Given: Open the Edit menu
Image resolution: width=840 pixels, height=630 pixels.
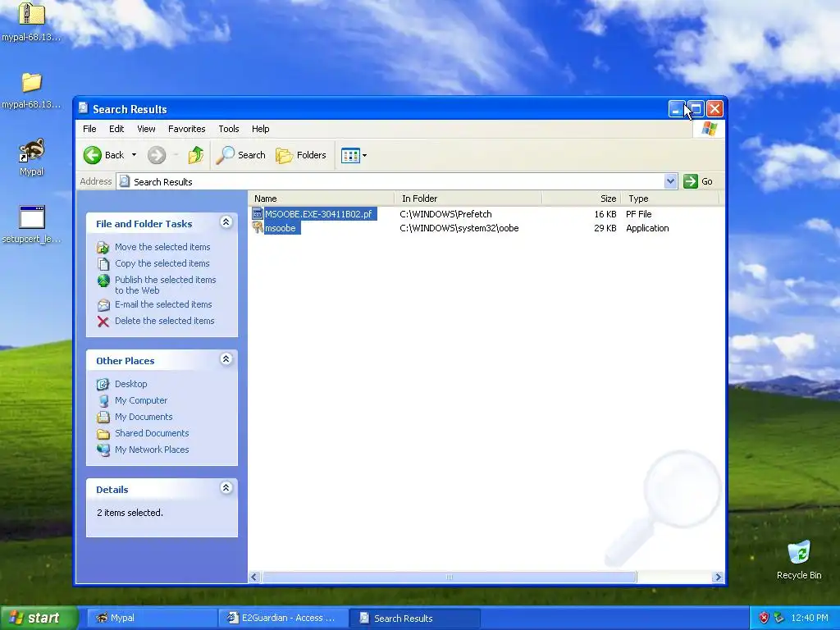Looking at the screenshot, I should pyautogui.click(x=116, y=129).
